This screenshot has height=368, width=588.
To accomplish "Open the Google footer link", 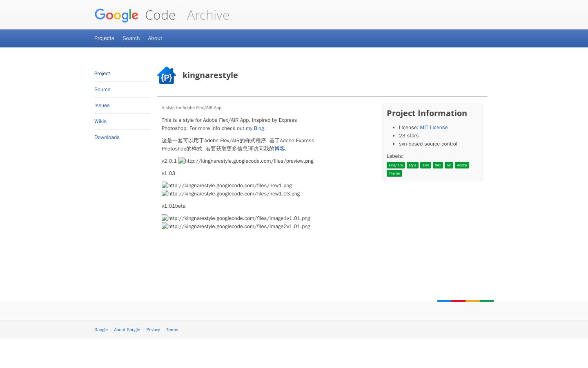I will pyautogui.click(x=101, y=330).
